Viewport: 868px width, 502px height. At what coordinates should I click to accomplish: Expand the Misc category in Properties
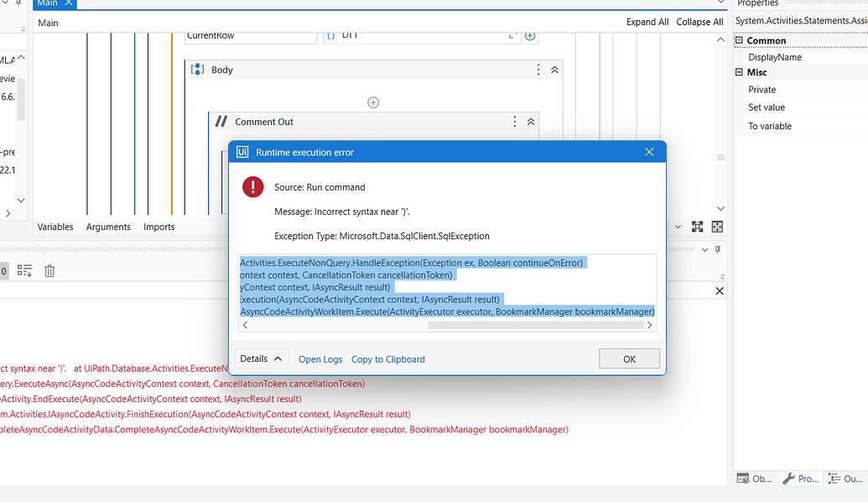pos(738,72)
